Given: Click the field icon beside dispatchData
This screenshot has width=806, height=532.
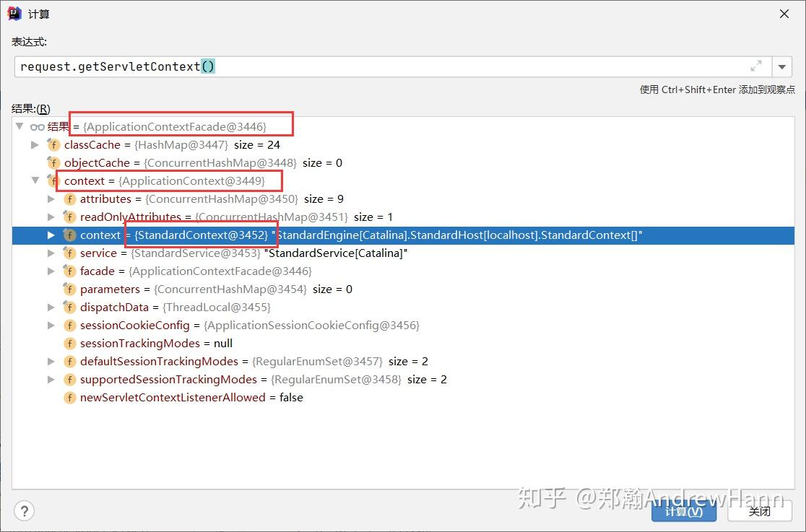Looking at the screenshot, I should 69,307.
